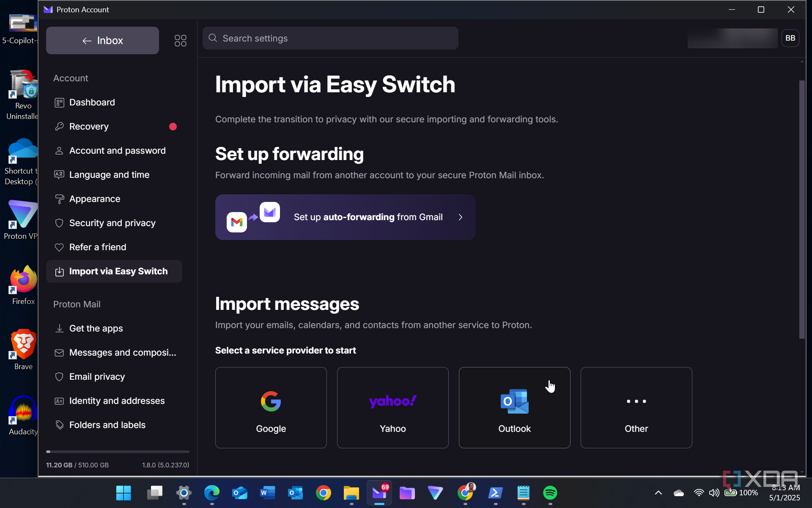Choose Yahoo as import provider
812x508 pixels.
(392, 408)
